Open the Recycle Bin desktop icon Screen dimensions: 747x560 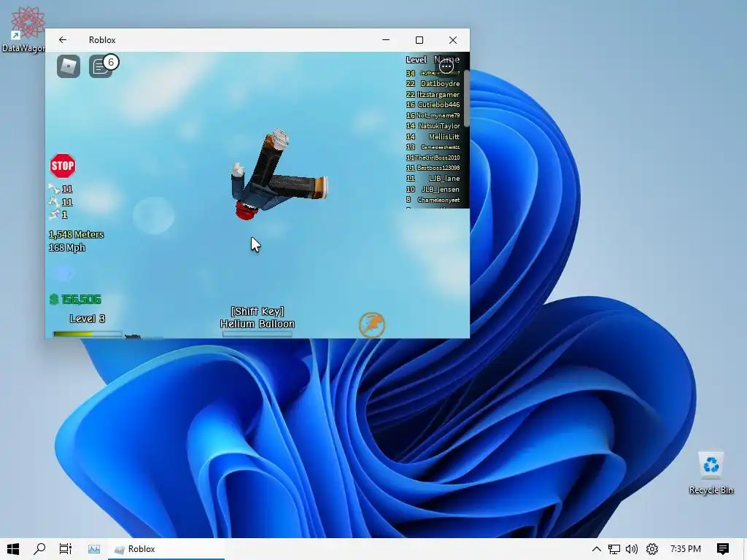tap(711, 472)
